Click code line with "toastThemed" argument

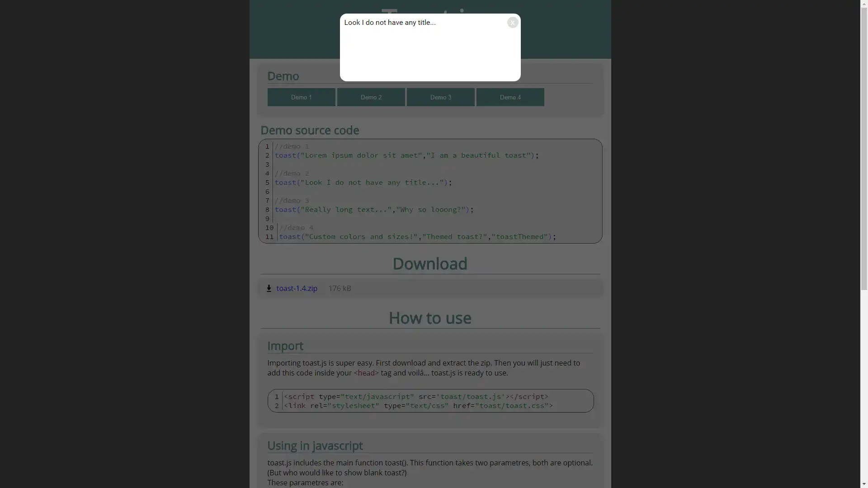(x=418, y=237)
